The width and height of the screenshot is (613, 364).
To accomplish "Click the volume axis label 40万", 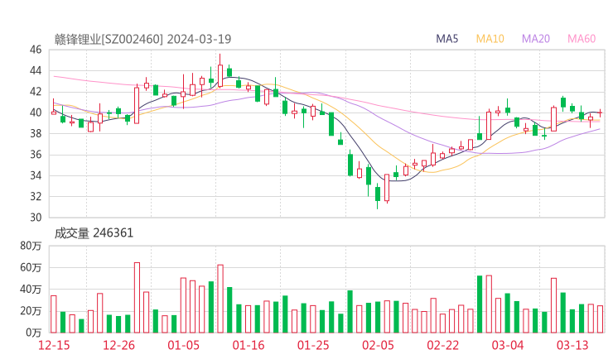I will 31,290.
